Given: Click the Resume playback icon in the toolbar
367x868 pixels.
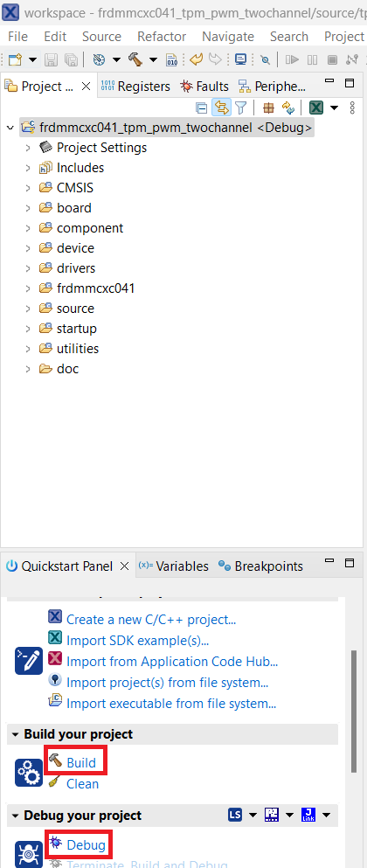Looking at the screenshot, I should [293, 59].
